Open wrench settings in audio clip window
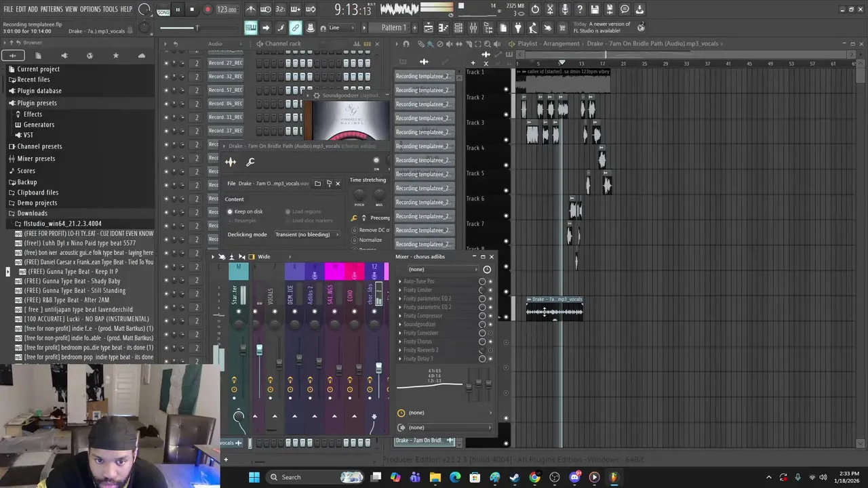 pyautogui.click(x=250, y=162)
